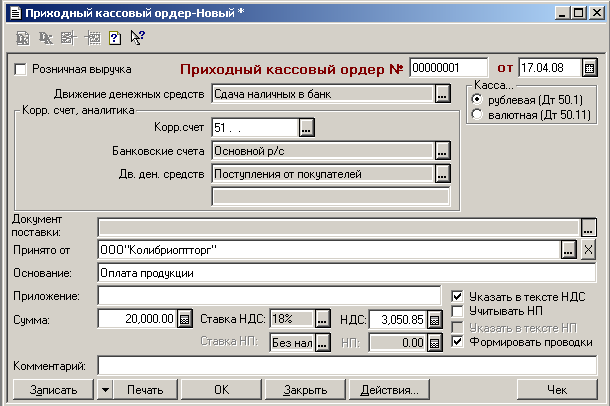Open the calculator beside the НДС amount

pos(435,320)
